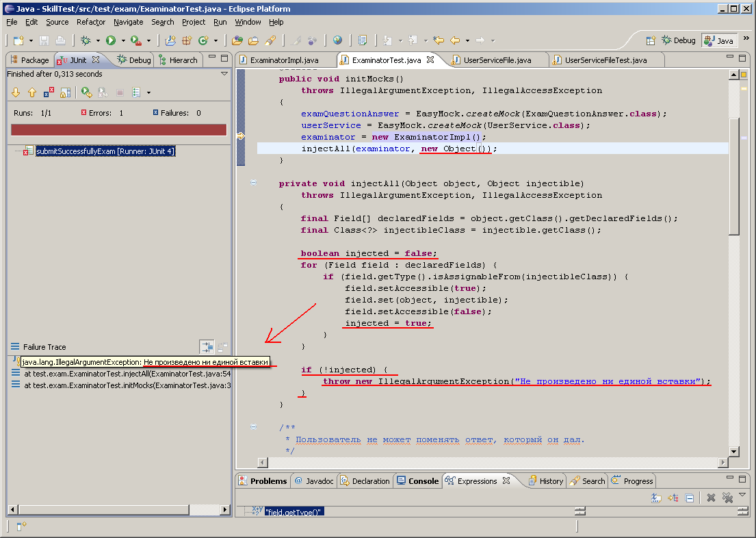Select the Search flashlight icon on toolbar
The height and width of the screenshot is (538, 756).
tap(269, 40)
